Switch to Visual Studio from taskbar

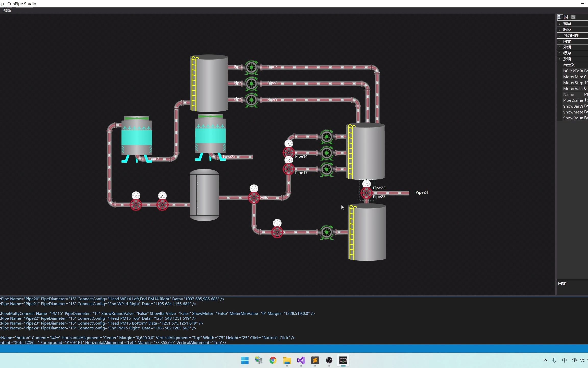click(x=301, y=360)
